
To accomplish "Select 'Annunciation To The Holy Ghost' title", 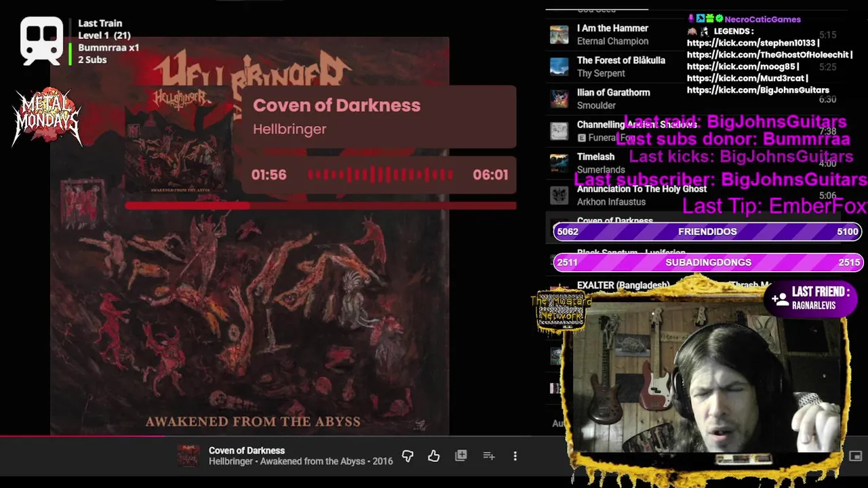I will click(x=642, y=189).
